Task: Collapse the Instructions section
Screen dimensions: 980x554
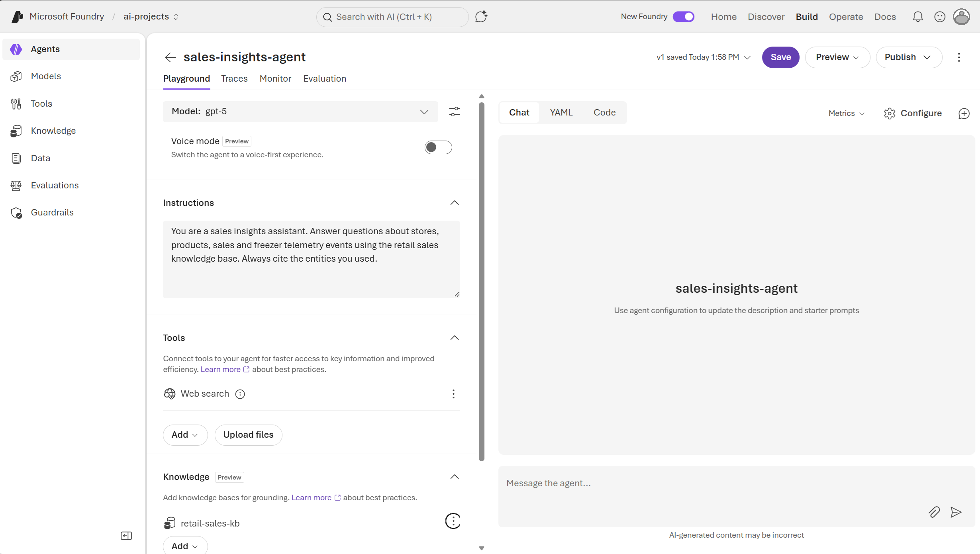Action: (x=455, y=203)
